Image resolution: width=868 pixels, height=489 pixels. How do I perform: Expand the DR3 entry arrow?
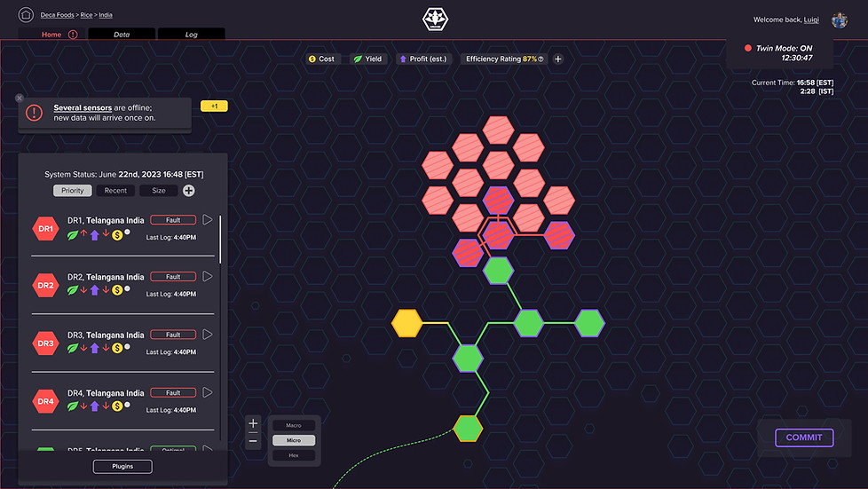tap(208, 335)
